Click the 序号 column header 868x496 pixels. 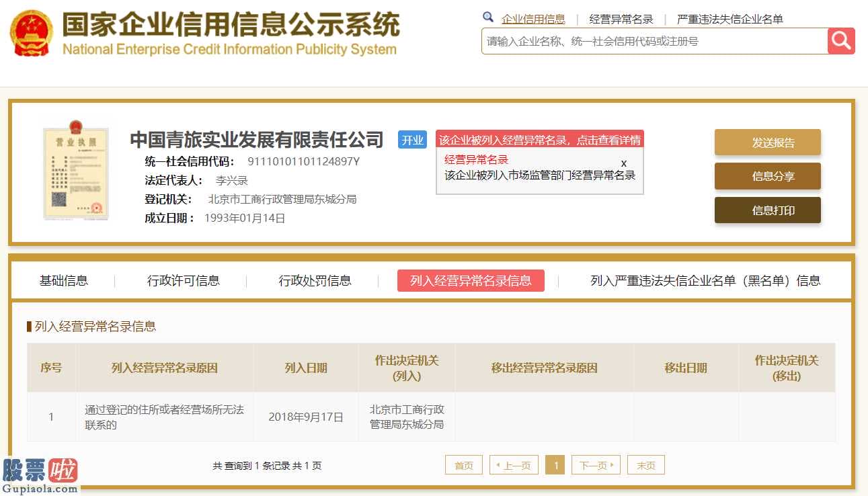[51, 368]
